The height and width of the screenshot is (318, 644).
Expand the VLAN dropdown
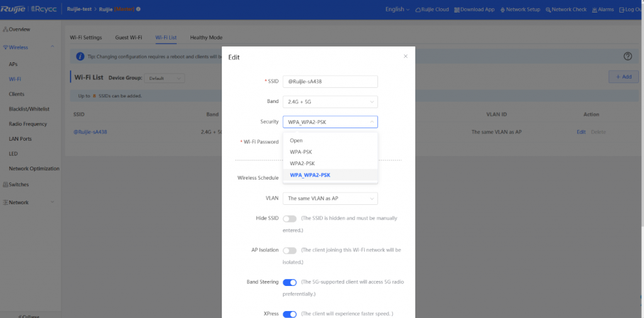330,199
